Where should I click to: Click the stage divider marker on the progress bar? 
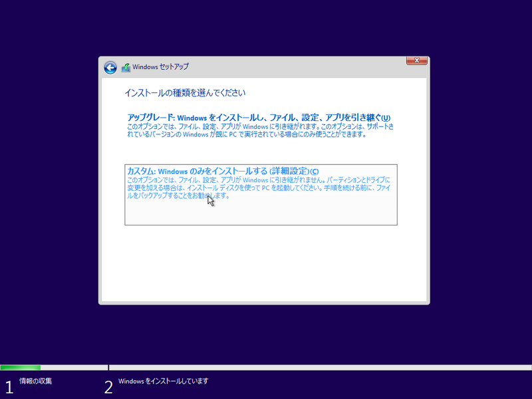click(108, 366)
